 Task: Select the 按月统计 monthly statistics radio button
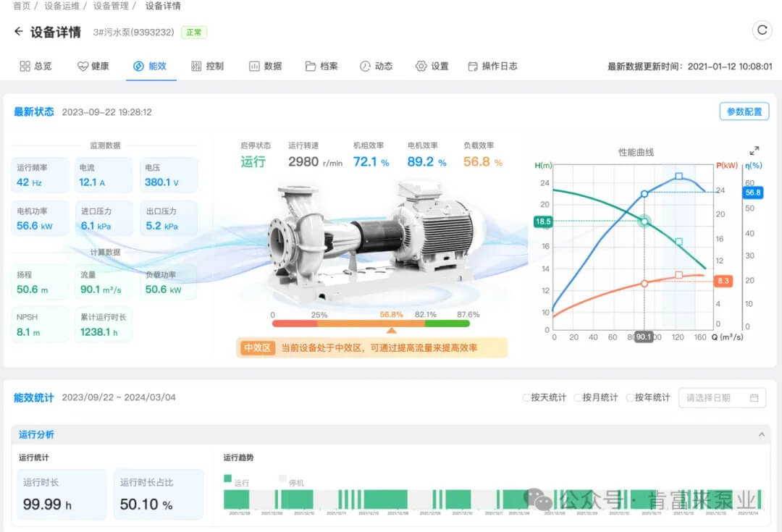[578, 398]
